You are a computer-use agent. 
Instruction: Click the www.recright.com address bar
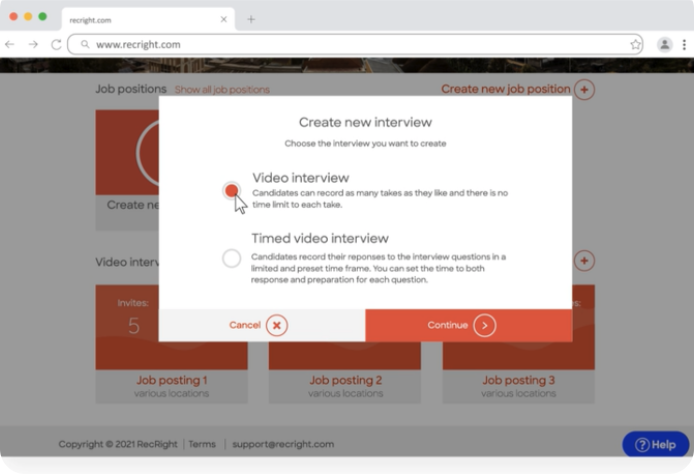(x=350, y=44)
